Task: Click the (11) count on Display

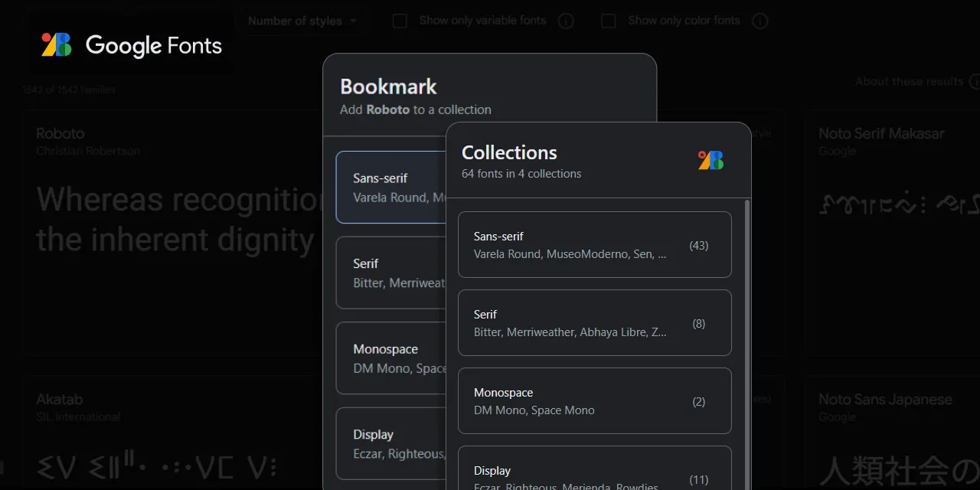Action: (x=698, y=480)
